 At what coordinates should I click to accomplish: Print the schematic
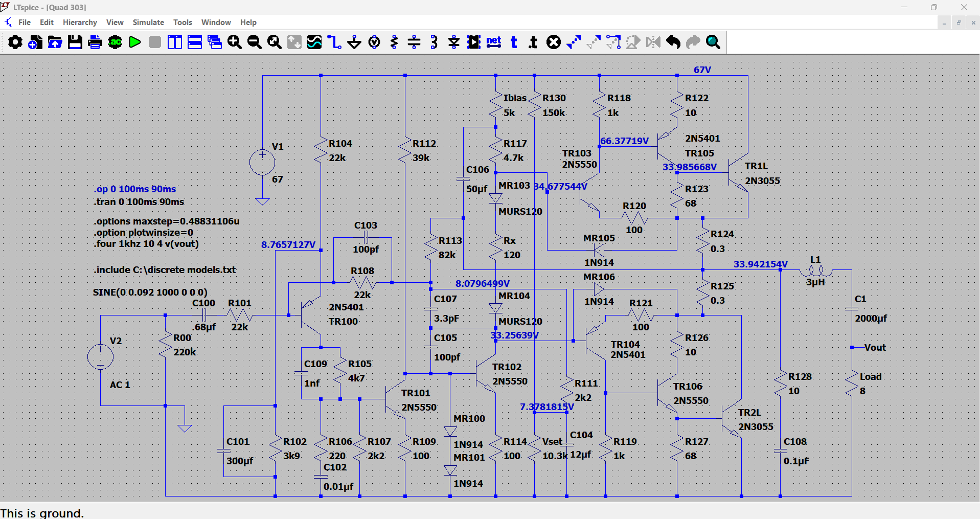coord(95,42)
